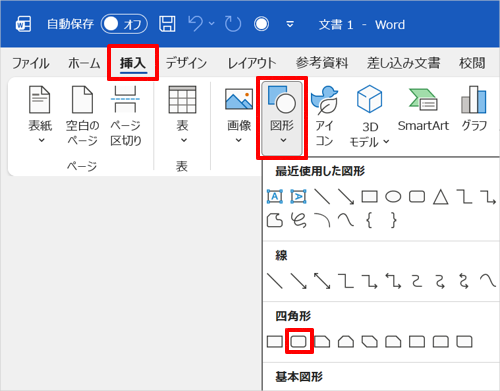
Task: Select elbow connector in 線 section
Action: pyautogui.click(x=346, y=281)
